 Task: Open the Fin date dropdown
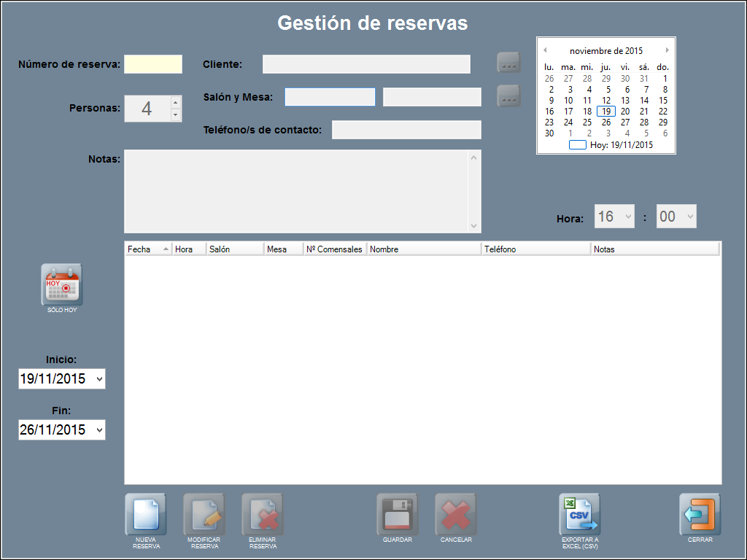coord(99,430)
